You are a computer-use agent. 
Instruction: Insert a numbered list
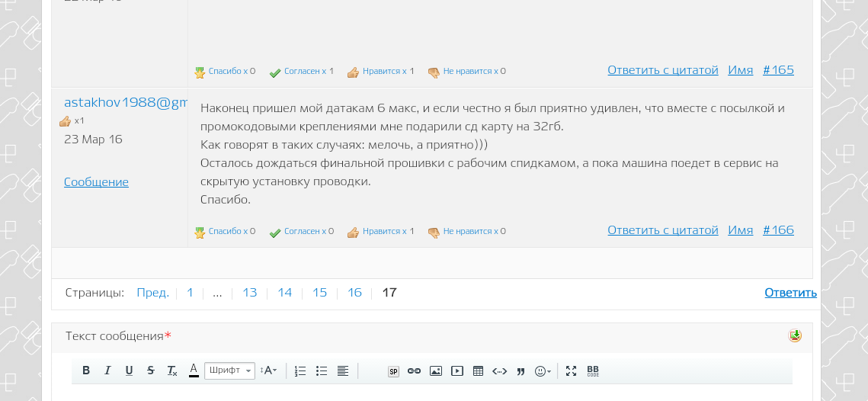300,371
